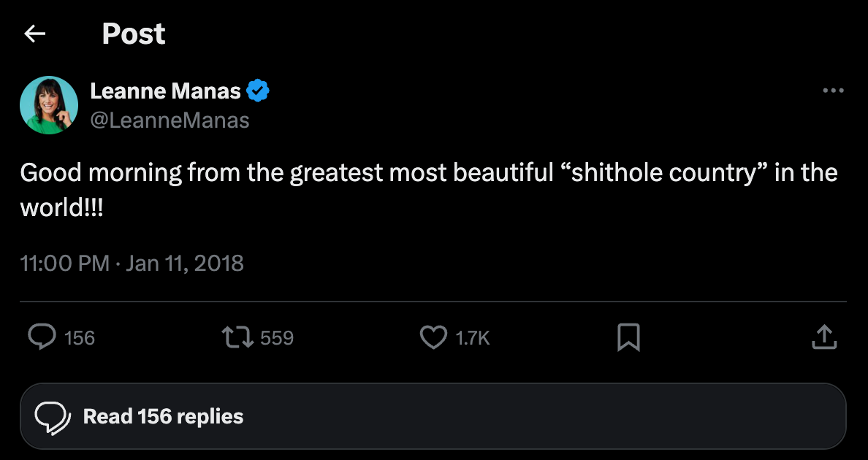Click the chat icon in the replies bar
Image resolution: width=868 pixels, height=460 pixels.
pyautogui.click(x=53, y=416)
